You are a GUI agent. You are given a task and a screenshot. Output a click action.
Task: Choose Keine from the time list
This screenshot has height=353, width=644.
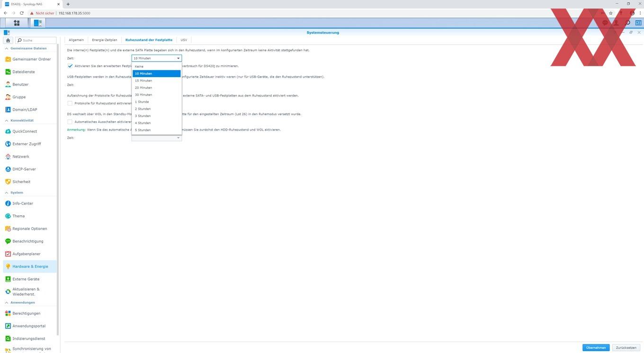[x=156, y=67]
